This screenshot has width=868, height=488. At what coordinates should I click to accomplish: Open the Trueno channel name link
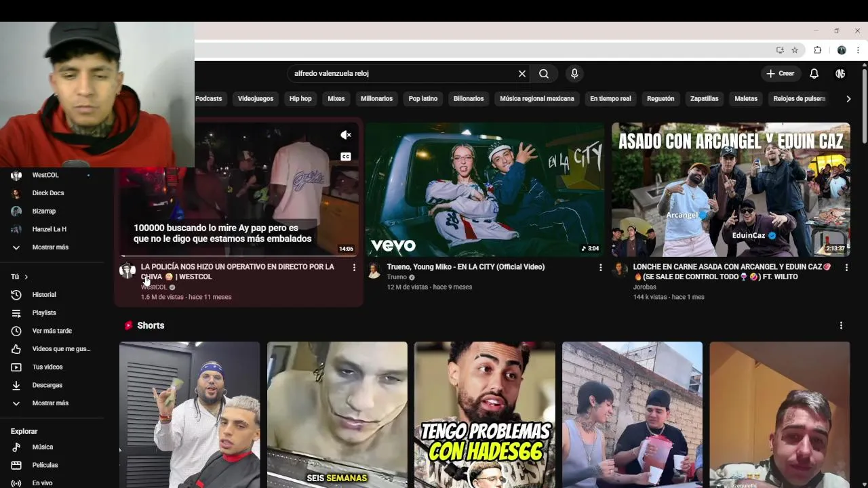click(x=397, y=277)
